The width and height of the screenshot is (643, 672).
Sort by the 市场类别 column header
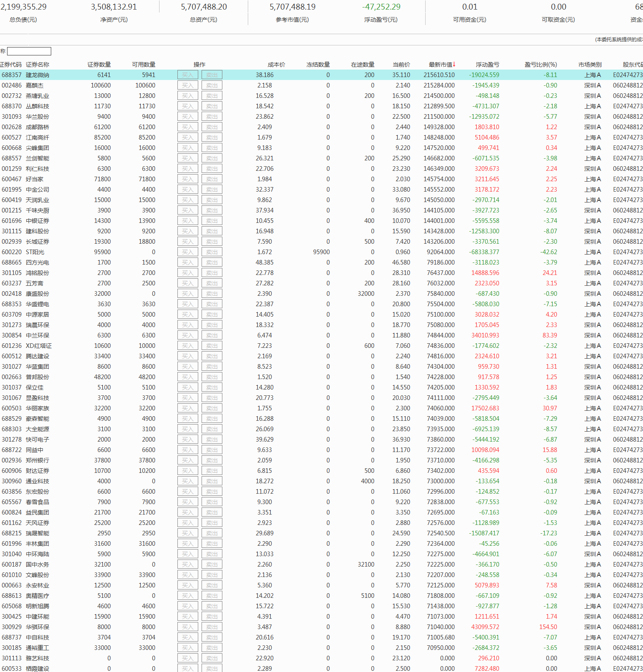(590, 65)
